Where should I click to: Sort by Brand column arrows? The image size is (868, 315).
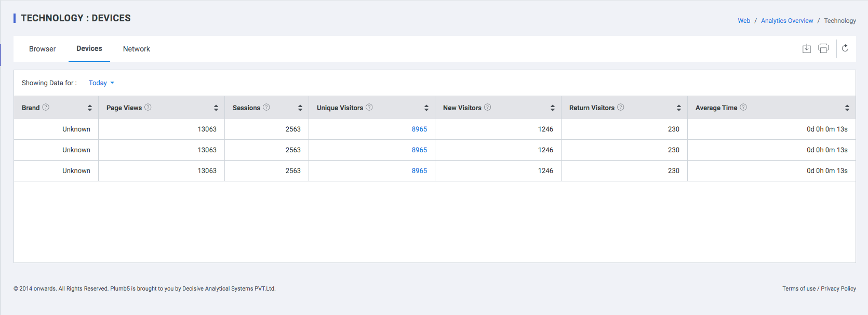tap(90, 108)
